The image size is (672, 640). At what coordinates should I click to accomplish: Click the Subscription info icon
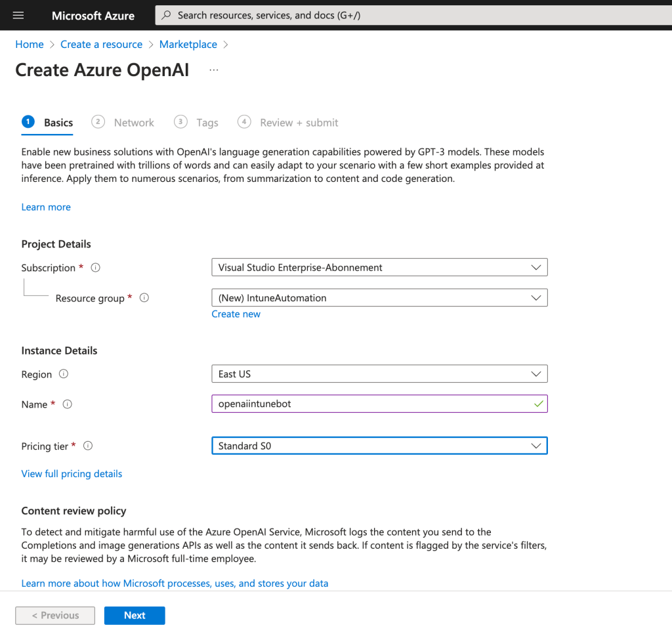pos(96,268)
